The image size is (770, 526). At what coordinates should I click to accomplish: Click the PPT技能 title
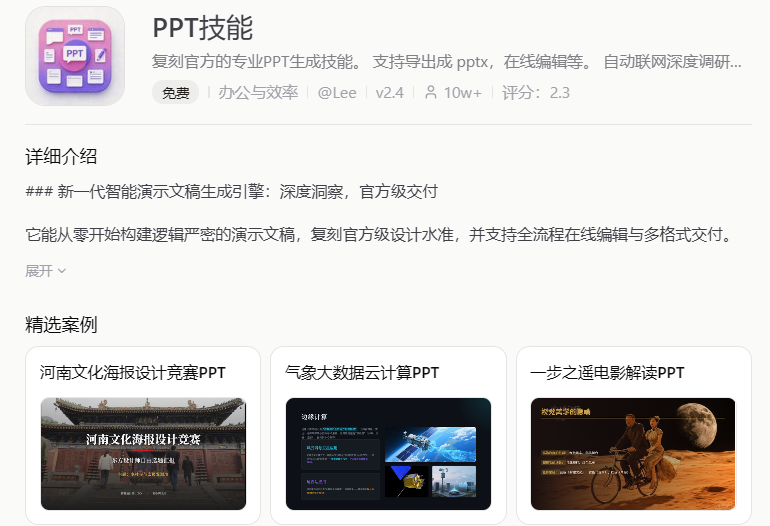click(203, 28)
